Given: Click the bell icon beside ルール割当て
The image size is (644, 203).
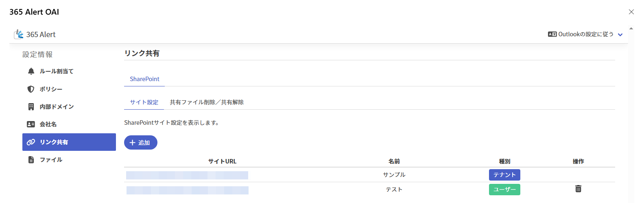Looking at the screenshot, I should point(31,71).
